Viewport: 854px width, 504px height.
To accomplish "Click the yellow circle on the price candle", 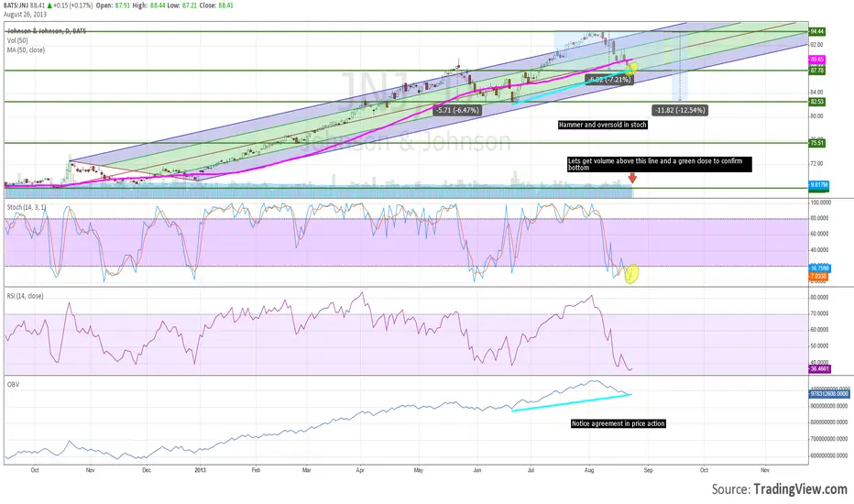I will click(x=631, y=68).
